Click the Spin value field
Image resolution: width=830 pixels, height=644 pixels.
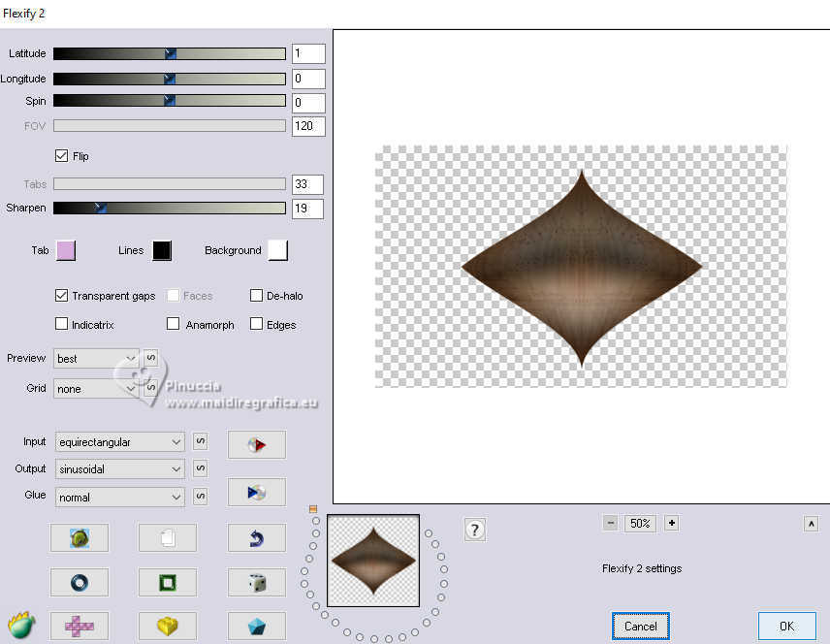pos(308,103)
